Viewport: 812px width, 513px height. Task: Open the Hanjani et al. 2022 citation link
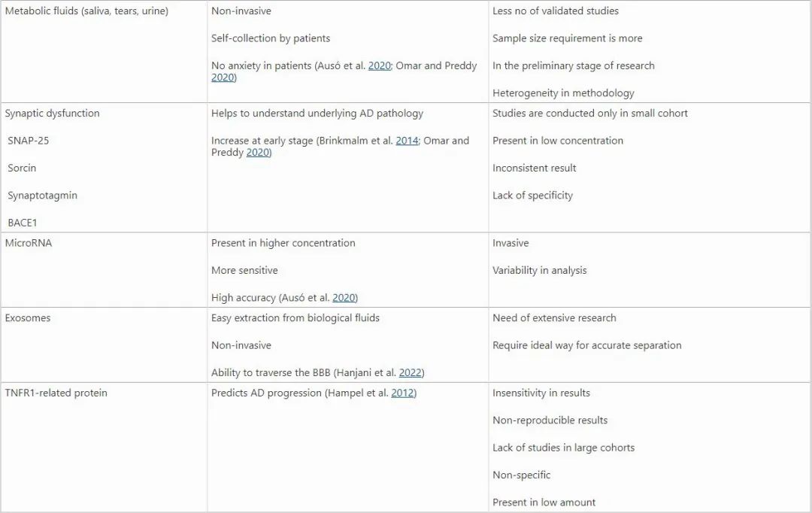(x=410, y=373)
